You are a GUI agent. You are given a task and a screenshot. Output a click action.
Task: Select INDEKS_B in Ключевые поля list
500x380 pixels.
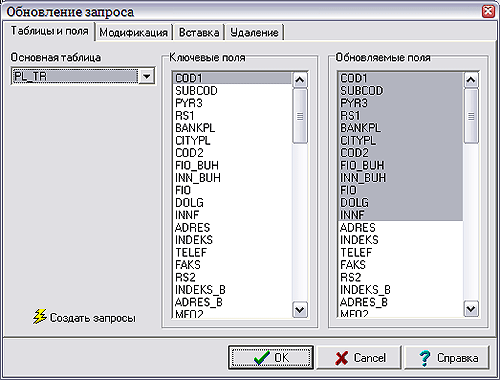[233, 290]
